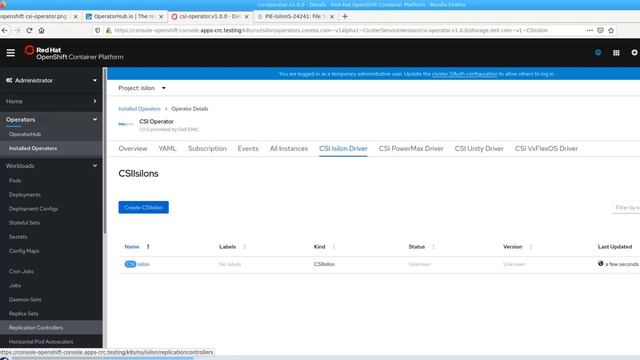The height and width of the screenshot is (360, 640).
Task: Sort table by Version column
Action: click(x=531, y=247)
